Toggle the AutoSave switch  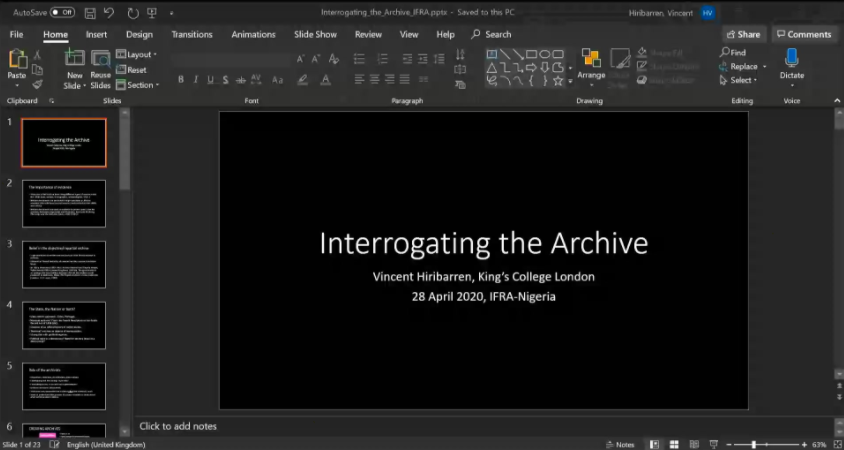pos(62,12)
